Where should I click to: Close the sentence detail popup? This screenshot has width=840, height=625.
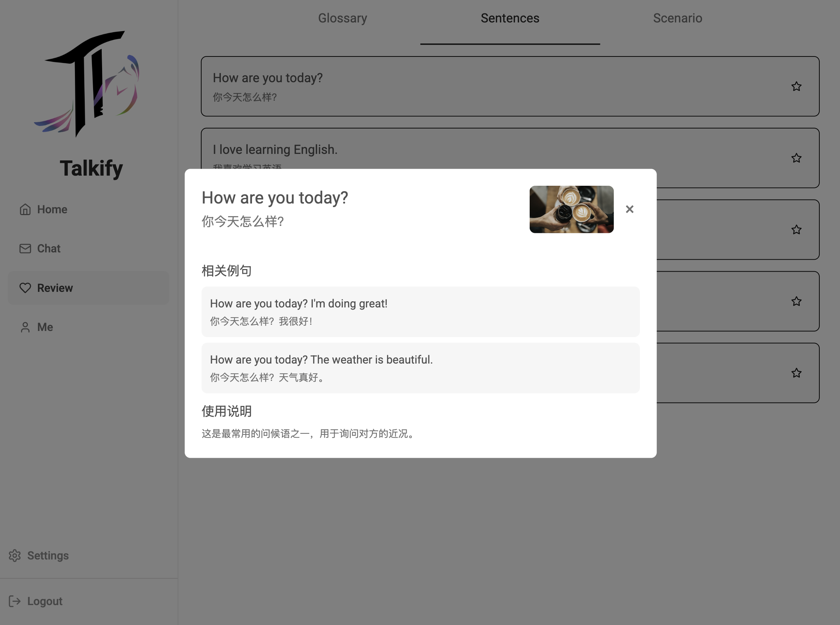(x=629, y=209)
